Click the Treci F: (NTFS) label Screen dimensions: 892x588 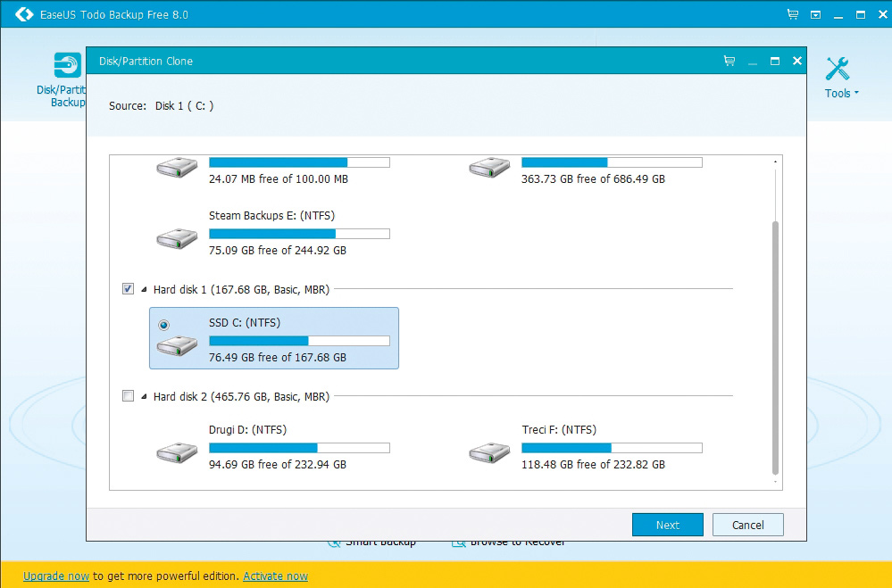559,430
